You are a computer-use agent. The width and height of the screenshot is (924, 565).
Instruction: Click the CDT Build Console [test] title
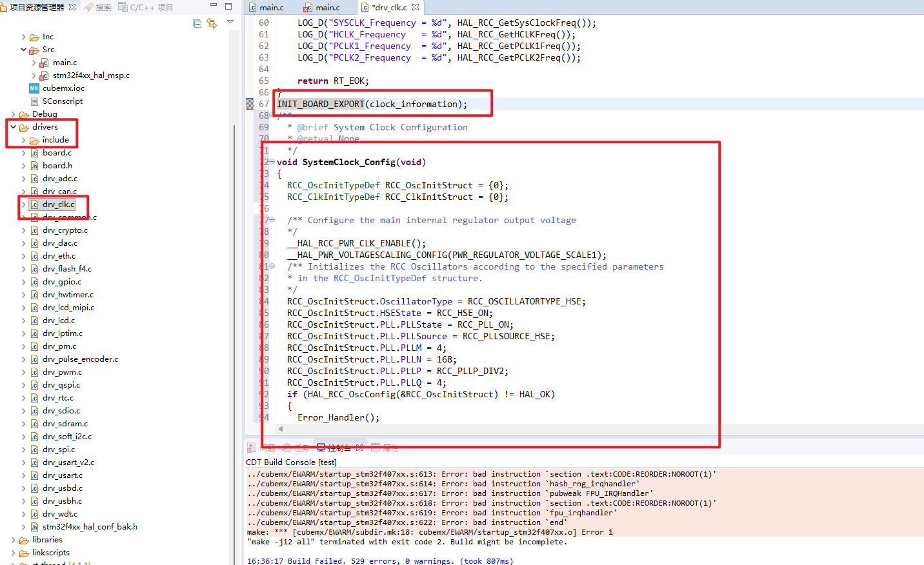pos(291,462)
